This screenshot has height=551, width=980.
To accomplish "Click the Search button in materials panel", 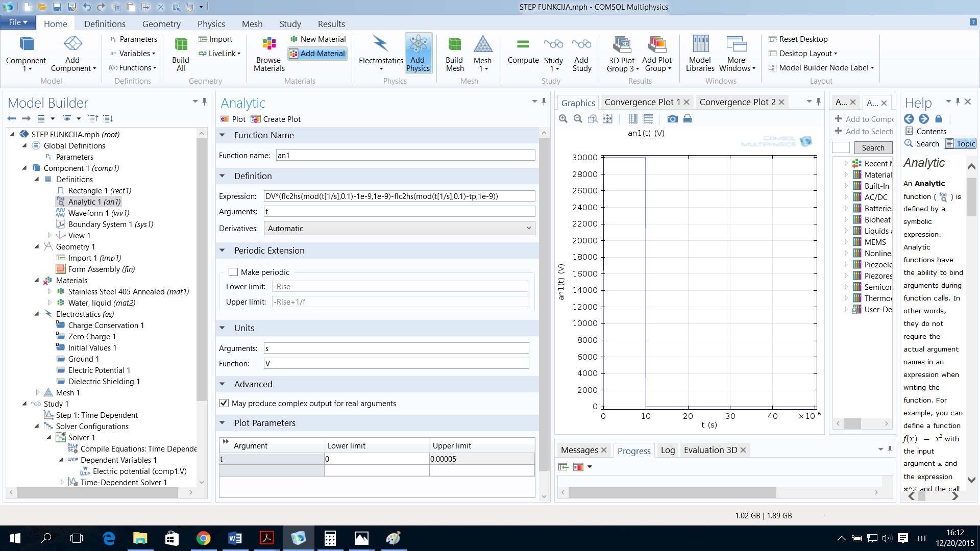I will coord(872,148).
